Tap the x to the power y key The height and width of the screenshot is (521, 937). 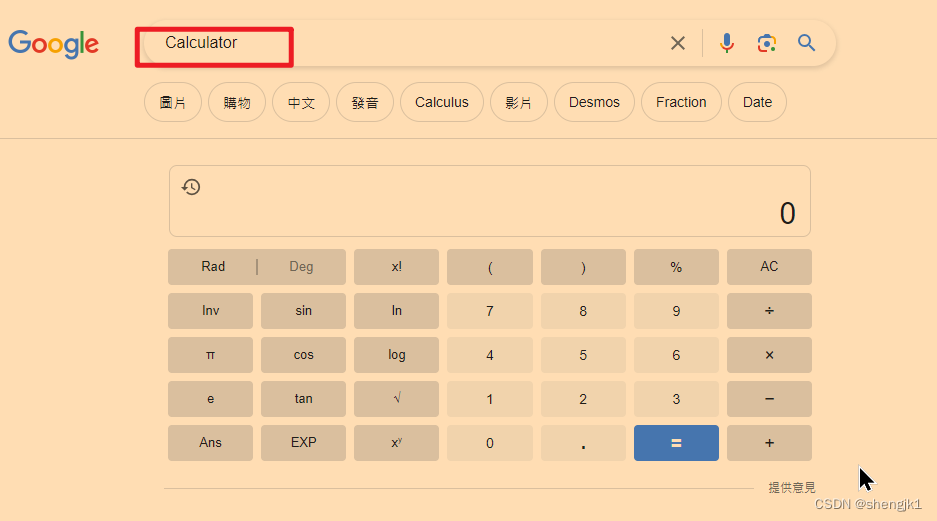click(x=396, y=443)
